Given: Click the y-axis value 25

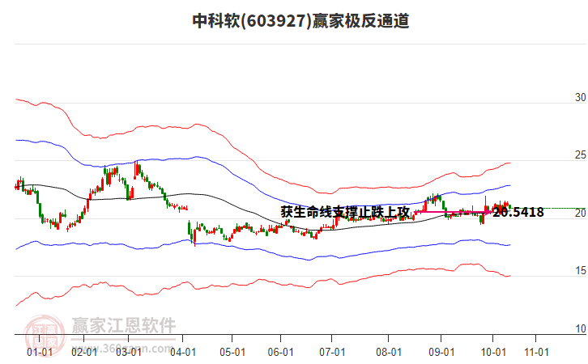Looking at the screenshot, I should tap(581, 155).
